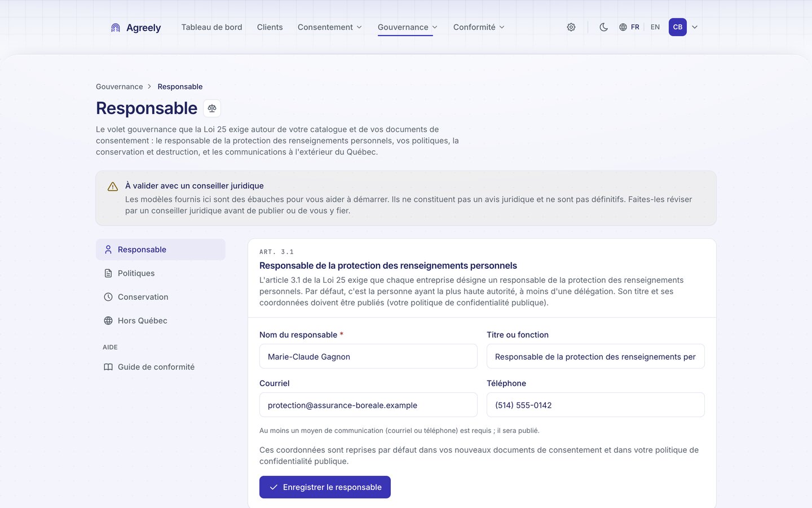The width and height of the screenshot is (812, 508).
Task: Click the ART. 3.1 label
Action: pyautogui.click(x=276, y=252)
